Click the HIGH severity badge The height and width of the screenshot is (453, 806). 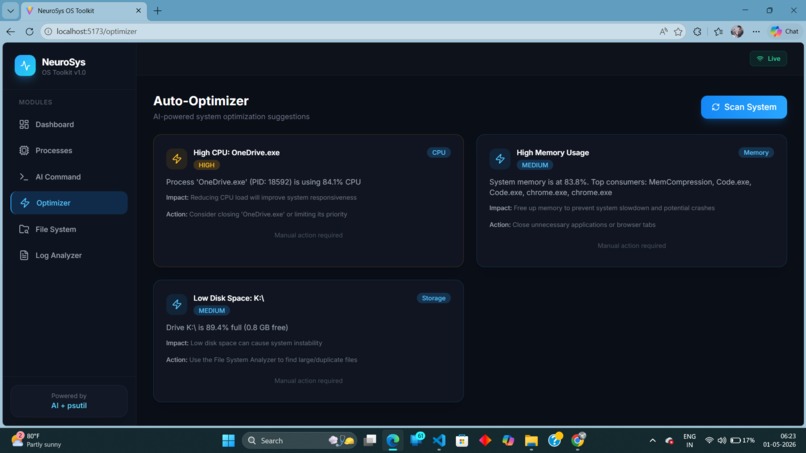tap(207, 165)
